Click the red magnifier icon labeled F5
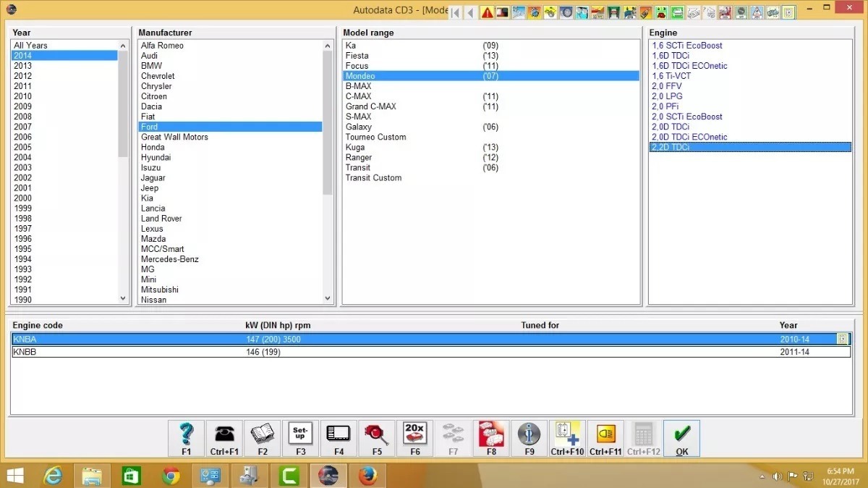Image resolution: width=868 pixels, height=488 pixels. [377, 439]
